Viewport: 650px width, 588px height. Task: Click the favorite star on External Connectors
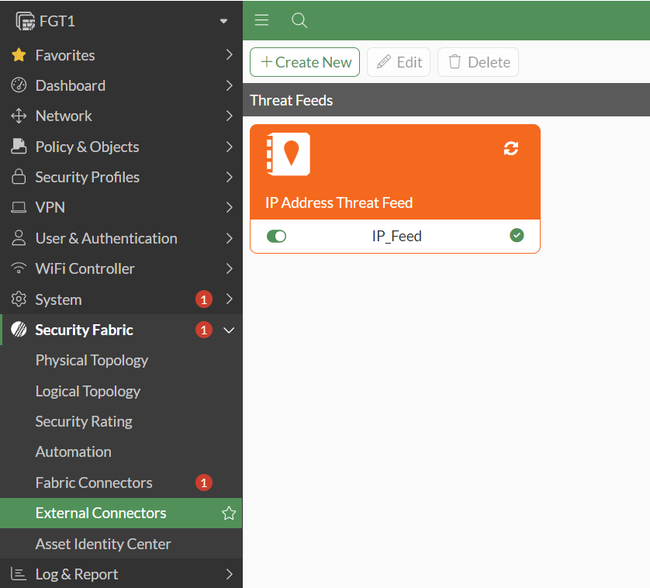pos(229,513)
